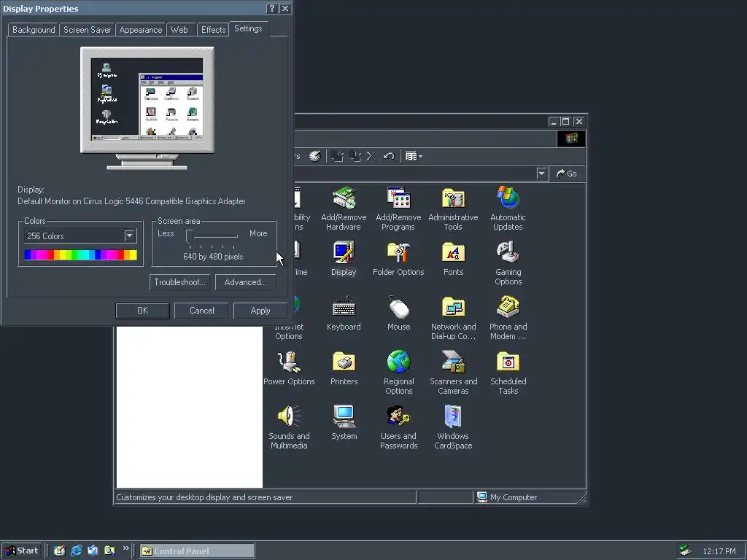Select the Mouse applet icon
Screen dimensions: 747x560
click(x=398, y=314)
